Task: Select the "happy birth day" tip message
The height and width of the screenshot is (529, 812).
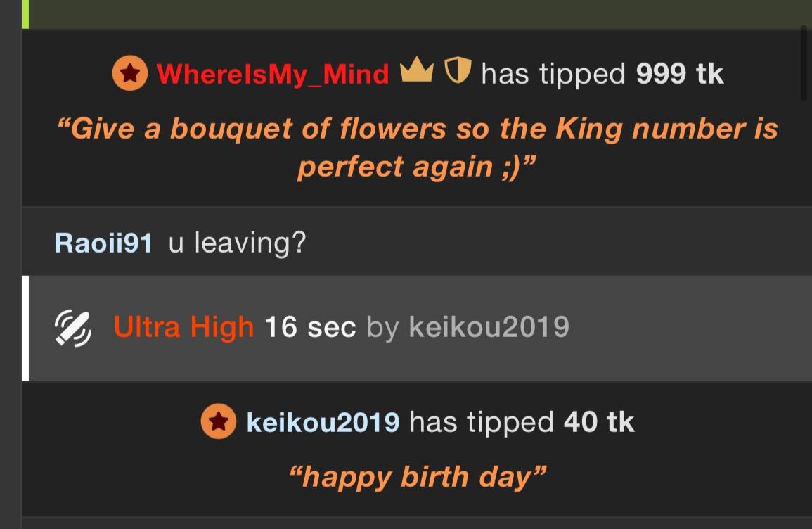Action: point(418,477)
